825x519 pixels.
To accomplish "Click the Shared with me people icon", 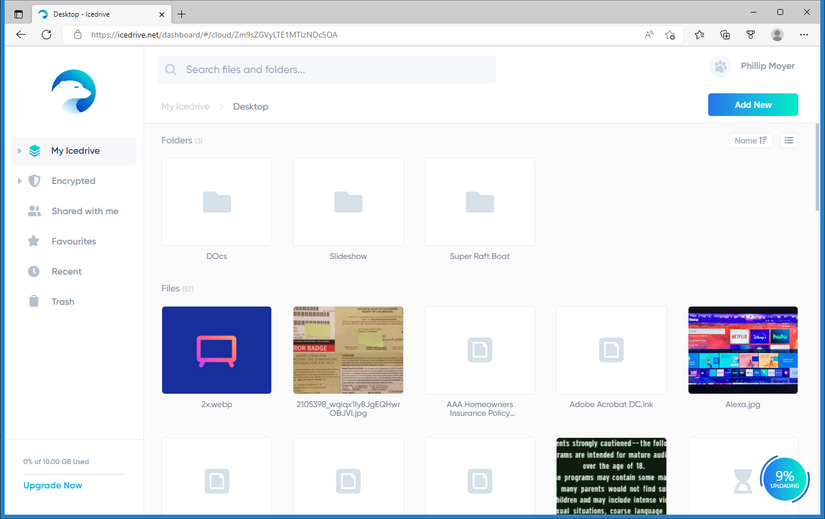I will (34, 211).
